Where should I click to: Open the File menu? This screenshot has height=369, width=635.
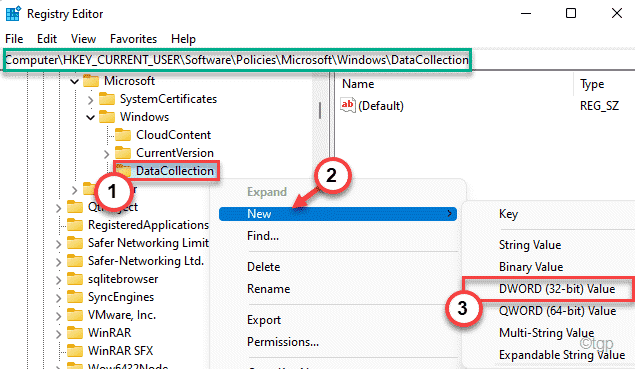coord(14,39)
